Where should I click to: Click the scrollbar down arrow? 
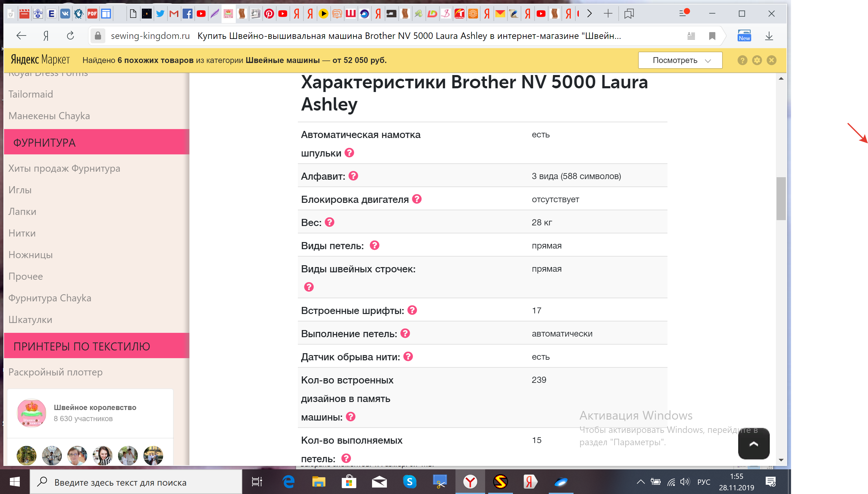pos(781,460)
